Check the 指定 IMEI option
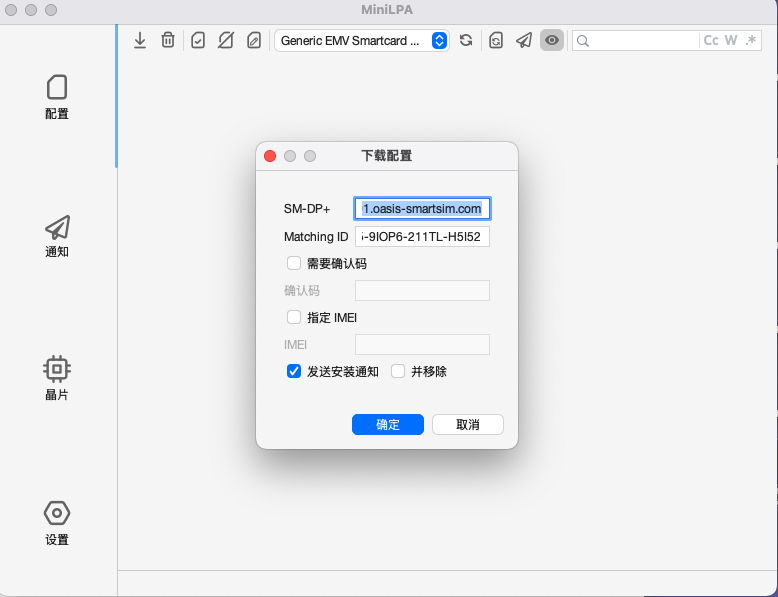778x597 pixels. [294, 317]
